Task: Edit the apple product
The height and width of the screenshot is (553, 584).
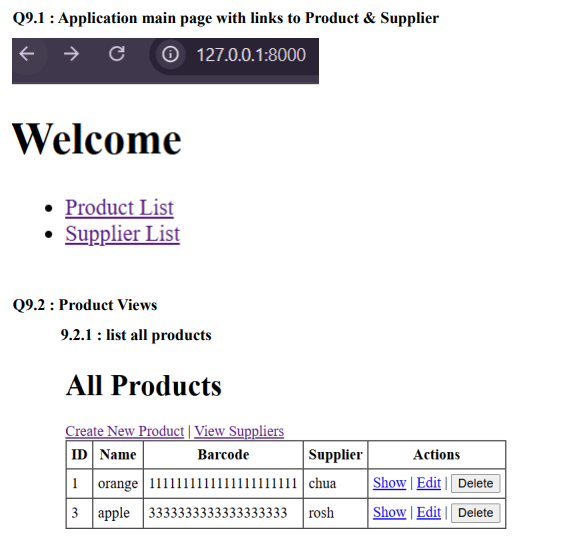Action: point(428,512)
